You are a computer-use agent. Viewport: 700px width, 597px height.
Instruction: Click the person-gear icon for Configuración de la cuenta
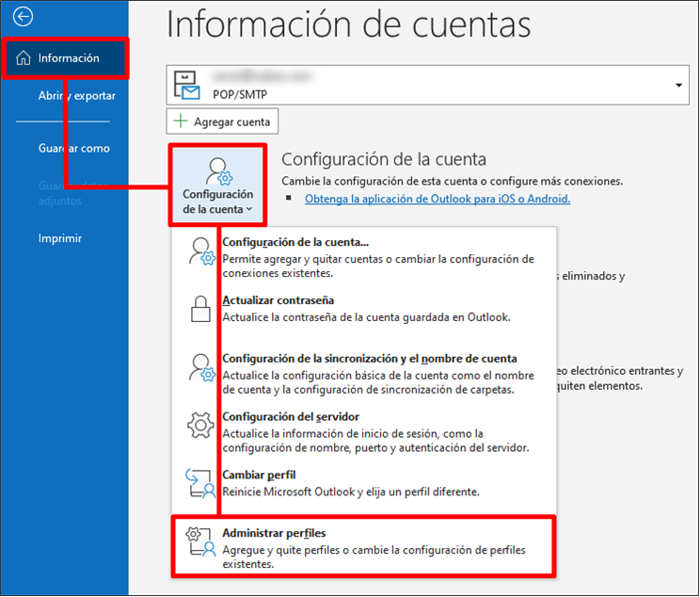tap(200, 252)
